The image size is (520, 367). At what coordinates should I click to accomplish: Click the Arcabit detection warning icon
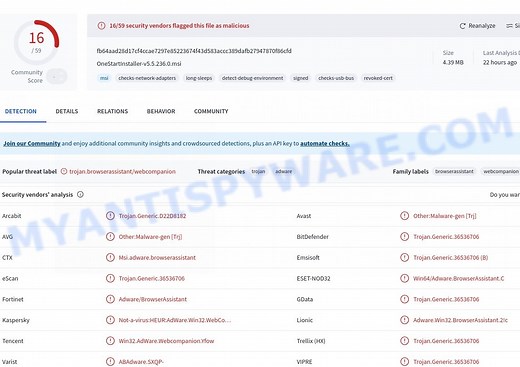point(110,216)
